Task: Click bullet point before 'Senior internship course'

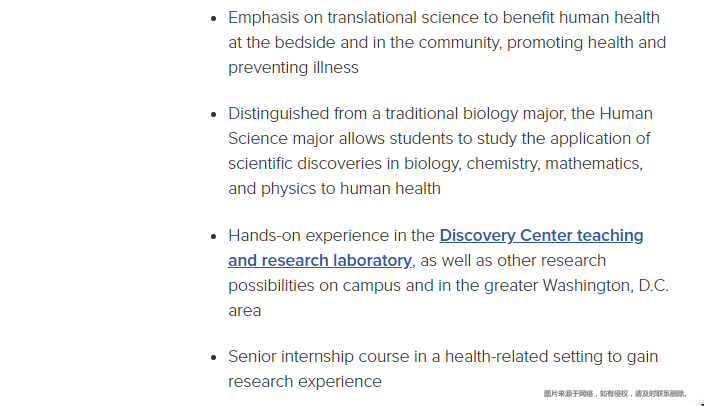Action: (x=214, y=357)
